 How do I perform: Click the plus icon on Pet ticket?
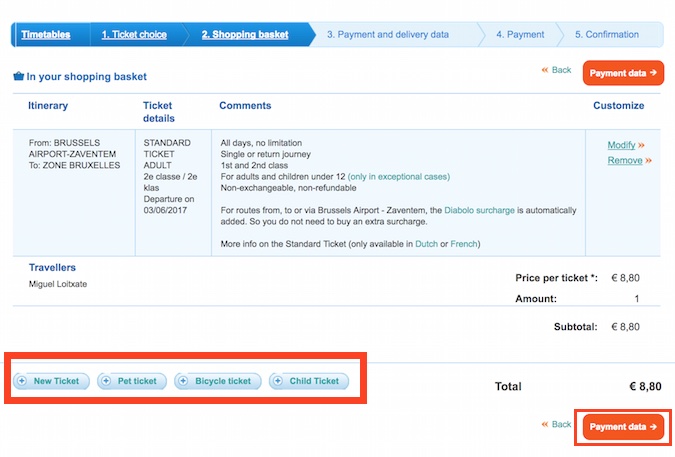point(106,381)
